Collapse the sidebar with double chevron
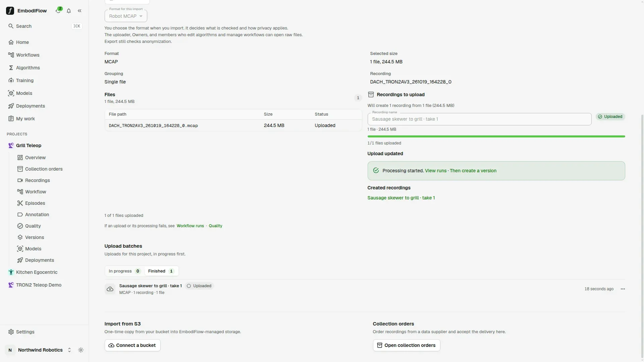Screen dimensions: 644x362 point(79,11)
